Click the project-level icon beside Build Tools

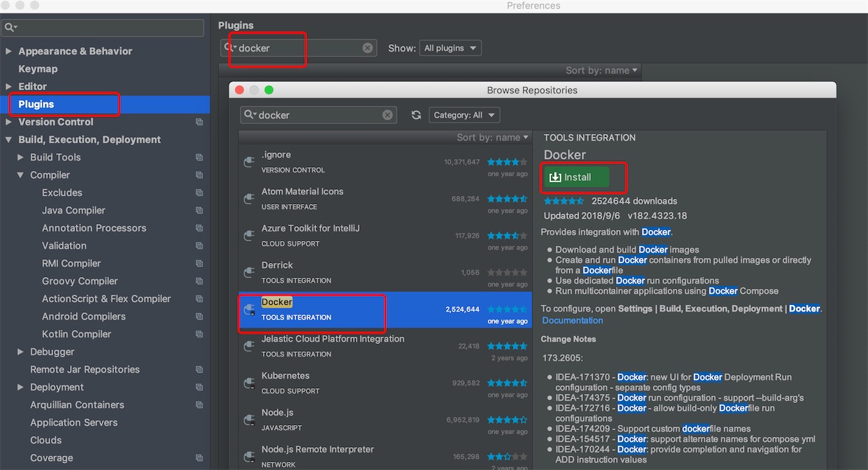tap(199, 157)
